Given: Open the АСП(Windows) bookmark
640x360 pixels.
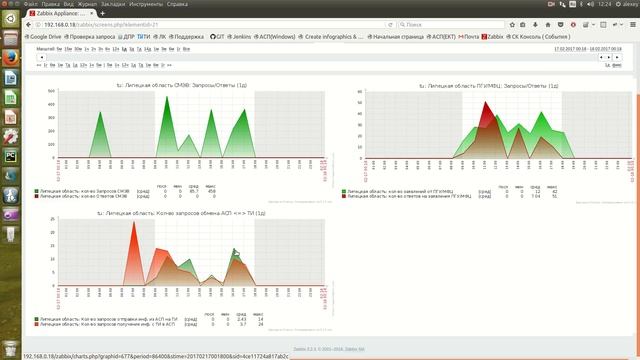Looking at the screenshot, I should tap(274, 37).
